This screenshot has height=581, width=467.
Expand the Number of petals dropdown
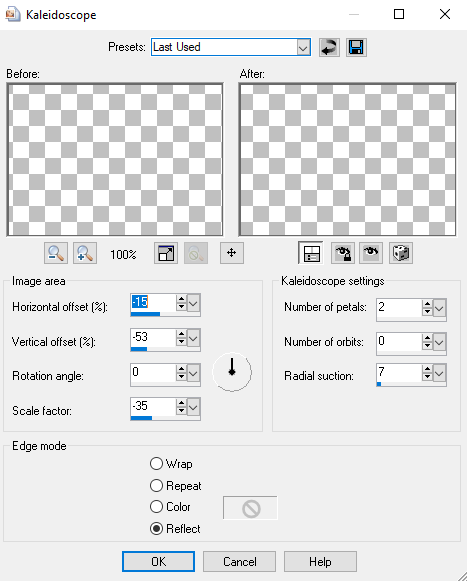[439, 308]
